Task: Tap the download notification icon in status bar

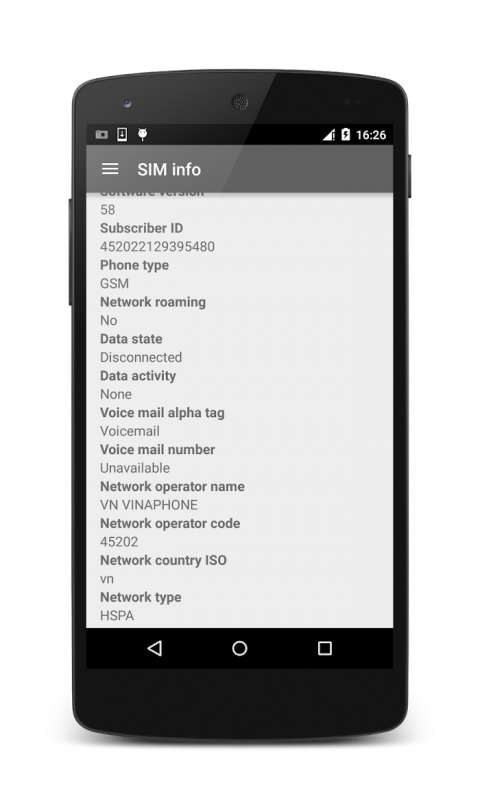Action: (122, 134)
